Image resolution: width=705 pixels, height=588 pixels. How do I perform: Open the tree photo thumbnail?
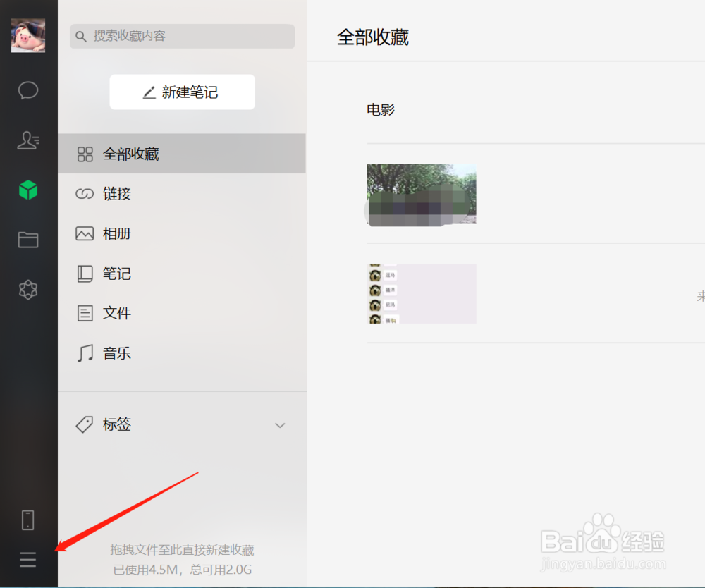pyautogui.click(x=421, y=194)
